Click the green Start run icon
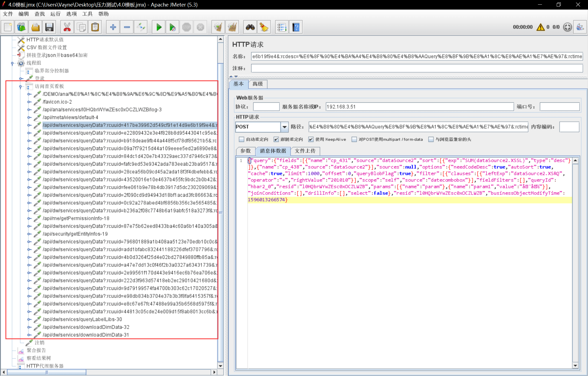 [159, 27]
